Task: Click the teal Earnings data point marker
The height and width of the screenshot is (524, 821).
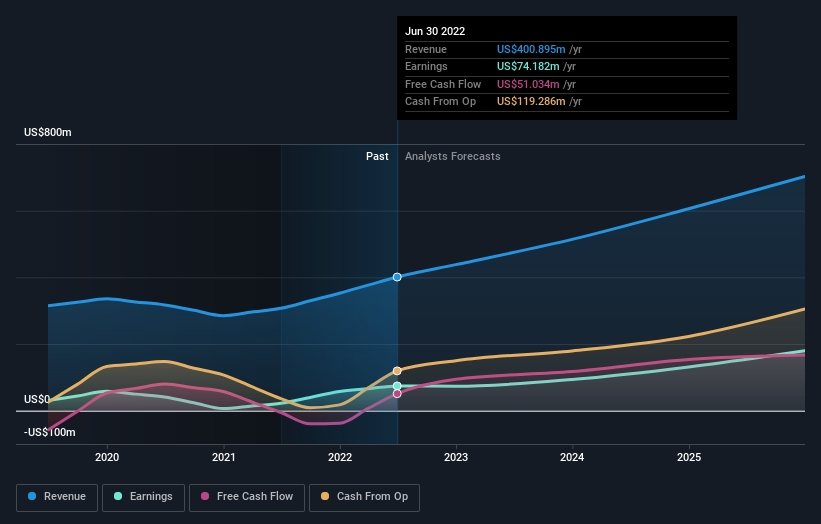Action: coord(397,386)
